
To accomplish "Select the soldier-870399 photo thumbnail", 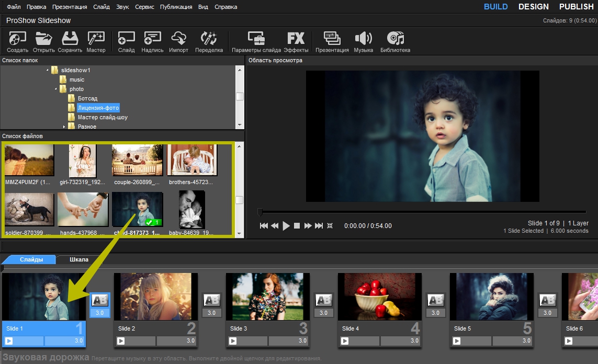I will pos(29,209).
